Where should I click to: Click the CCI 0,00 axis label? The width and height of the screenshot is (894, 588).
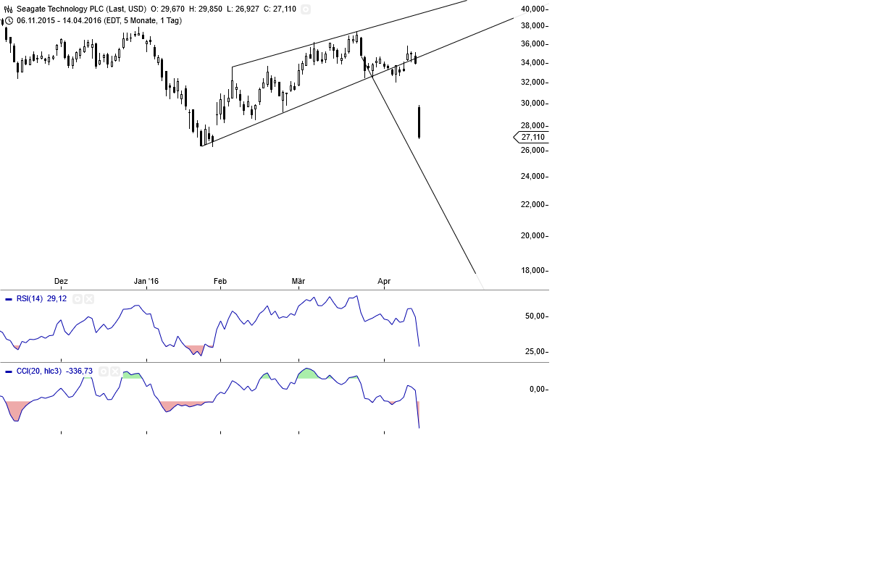coord(538,389)
